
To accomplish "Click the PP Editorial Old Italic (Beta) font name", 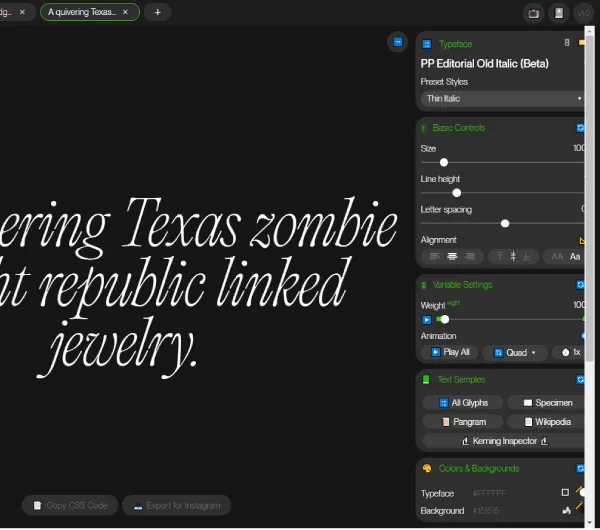I will click(484, 64).
